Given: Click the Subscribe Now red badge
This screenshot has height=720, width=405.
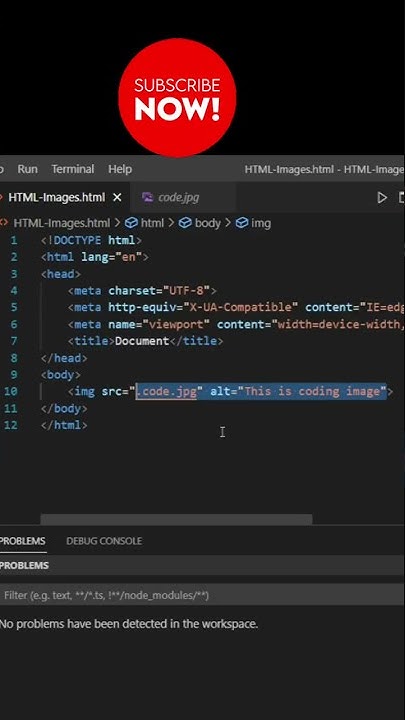Looking at the screenshot, I should 177,98.
